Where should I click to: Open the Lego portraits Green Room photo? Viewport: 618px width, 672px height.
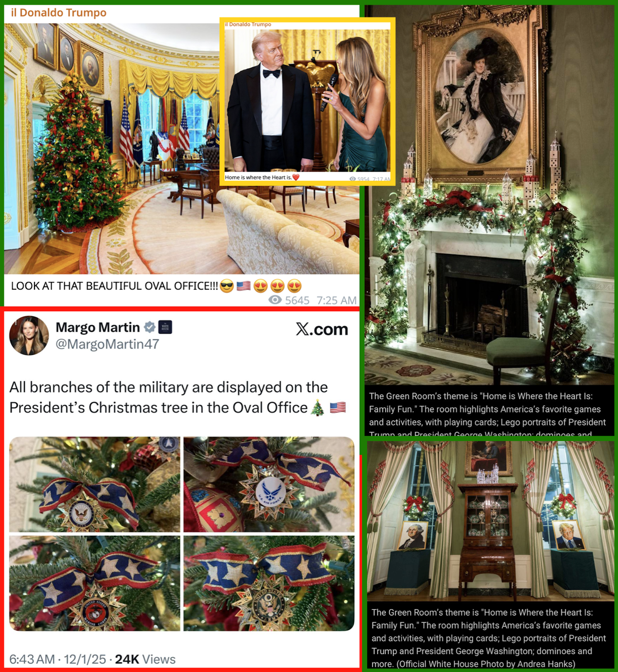pyautogui.click(x=491, y=521)
